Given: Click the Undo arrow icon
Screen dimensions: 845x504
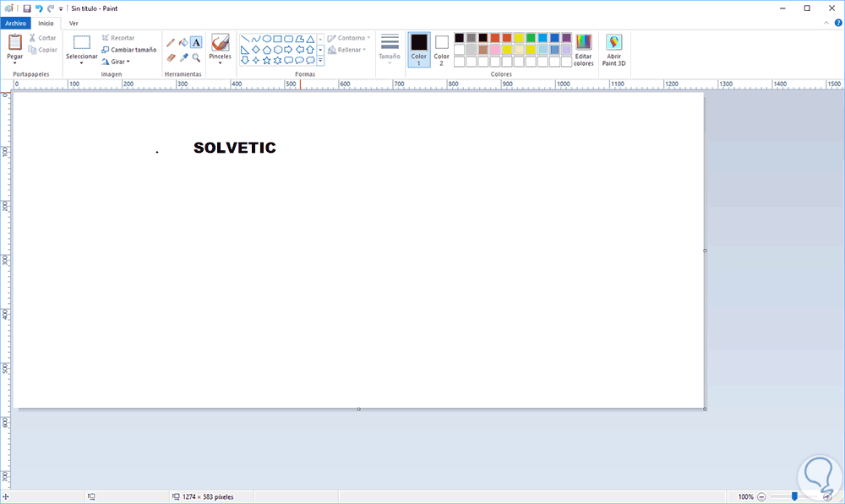Looking at the screenshot, I should coord(39,8).
